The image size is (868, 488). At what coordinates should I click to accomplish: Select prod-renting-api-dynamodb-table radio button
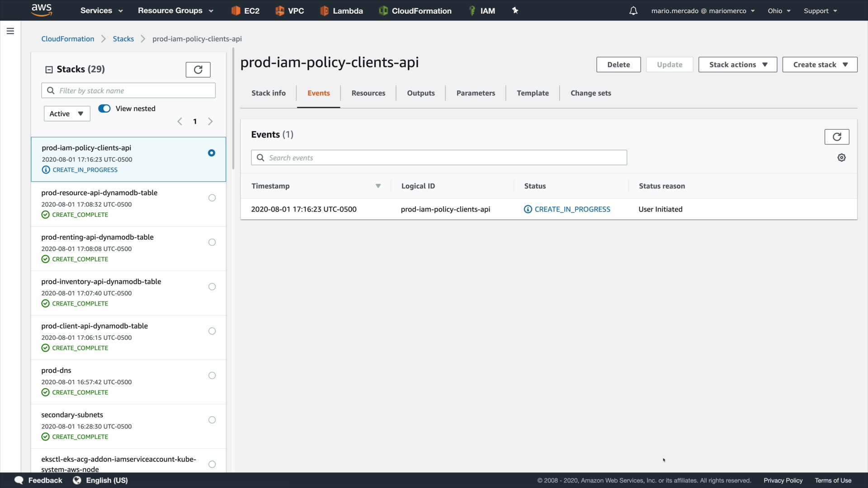212,242
